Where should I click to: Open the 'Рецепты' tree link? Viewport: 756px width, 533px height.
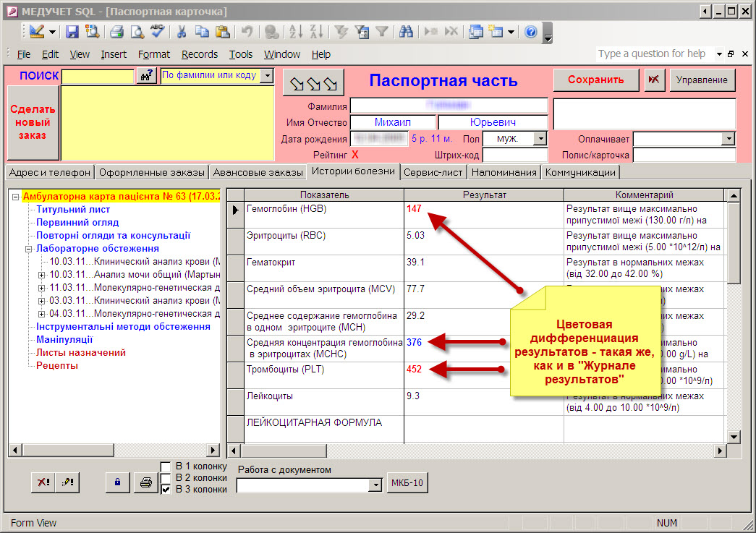[57, 366]
